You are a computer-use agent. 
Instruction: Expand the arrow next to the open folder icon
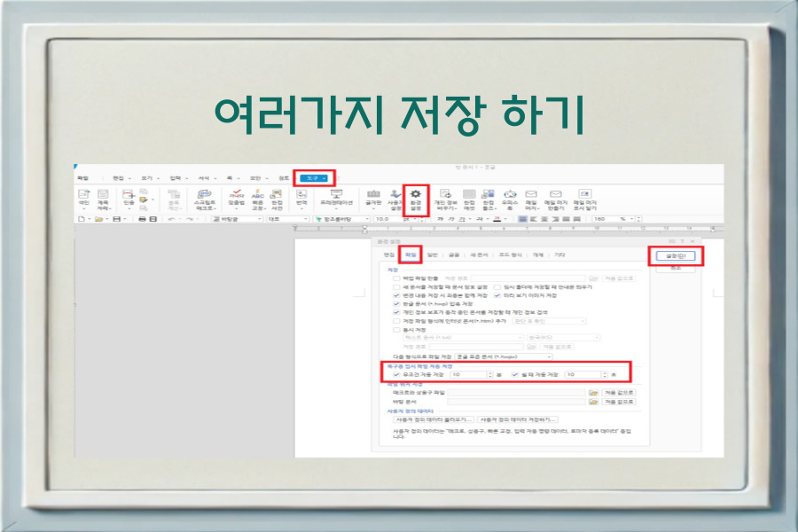107,219
